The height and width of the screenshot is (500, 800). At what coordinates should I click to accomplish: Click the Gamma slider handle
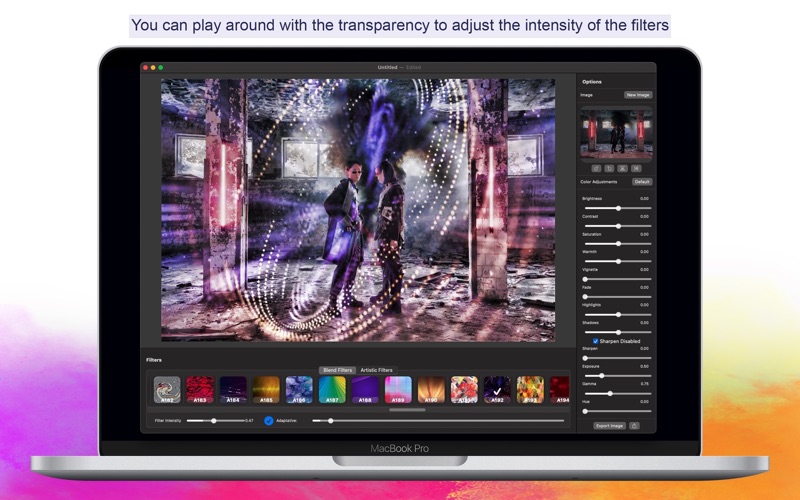[610, 393]
